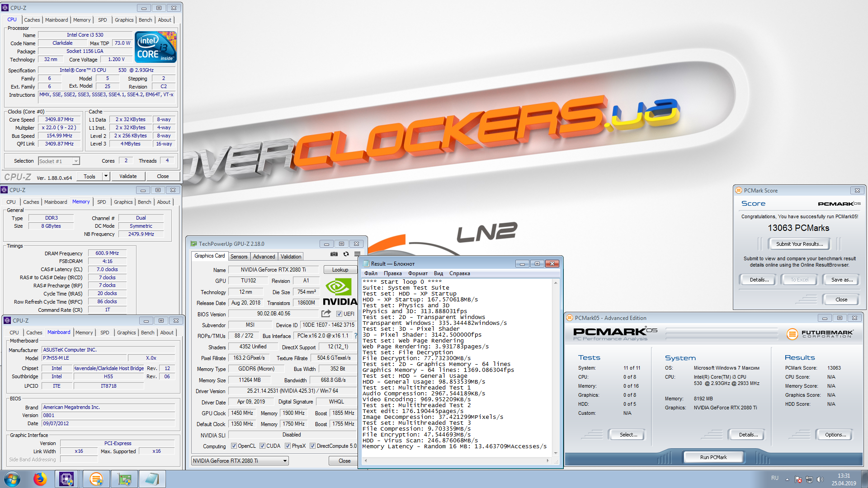Click Submit Your Results button

point(799,244)
